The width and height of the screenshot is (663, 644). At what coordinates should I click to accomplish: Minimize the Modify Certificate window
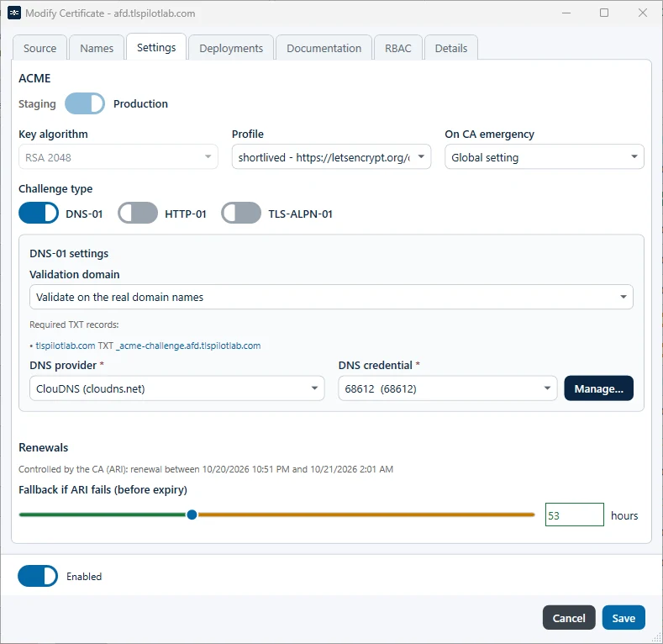(566, 13)
